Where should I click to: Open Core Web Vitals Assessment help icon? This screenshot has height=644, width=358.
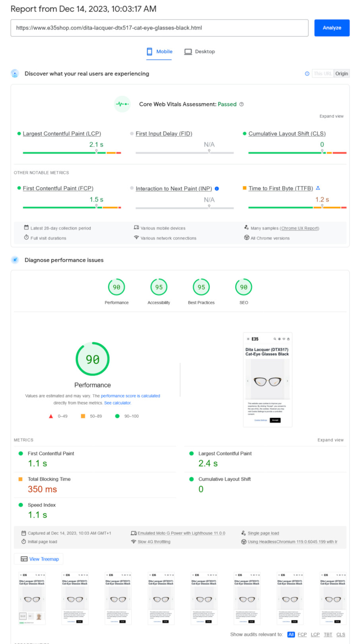tap(241, 104)
